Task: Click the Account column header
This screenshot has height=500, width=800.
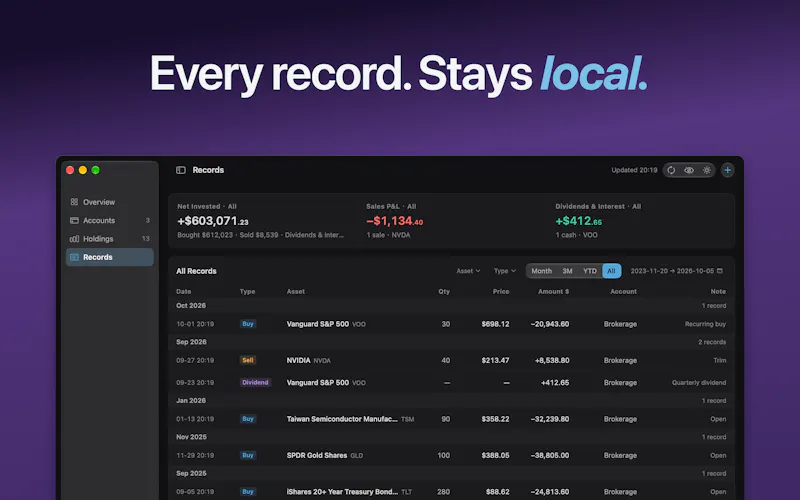Action: [x=623, y=292]
